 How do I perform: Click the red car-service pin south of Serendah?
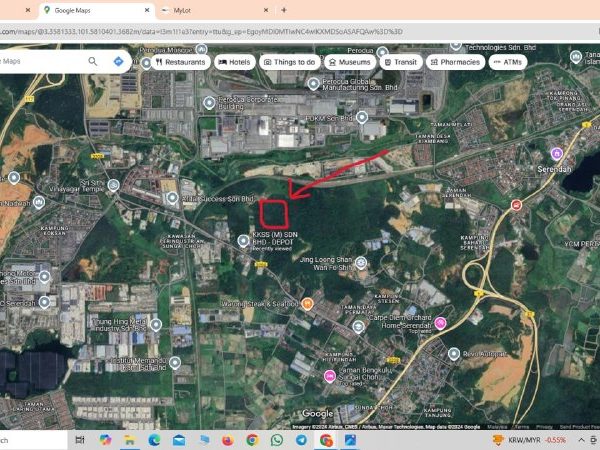pos(517,205)
